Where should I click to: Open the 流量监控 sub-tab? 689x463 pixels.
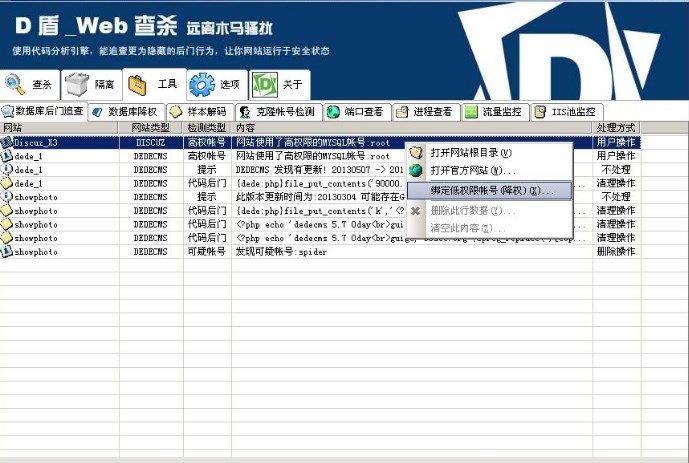494,112
